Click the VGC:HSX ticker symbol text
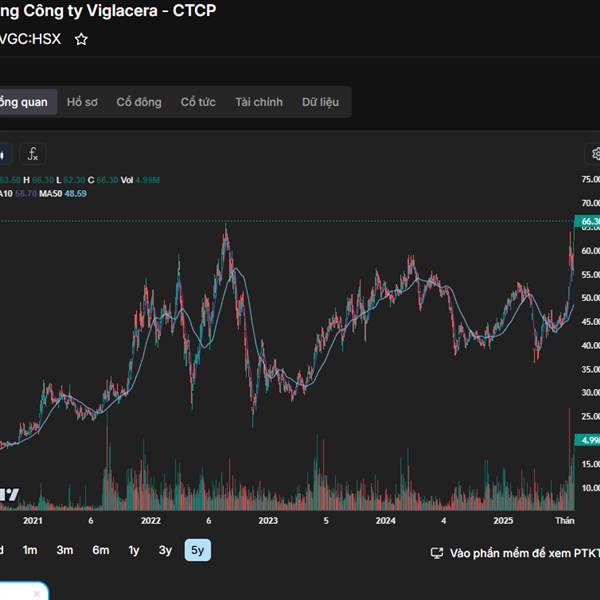This screenshot has width=600, height=600. click(30, 39)
